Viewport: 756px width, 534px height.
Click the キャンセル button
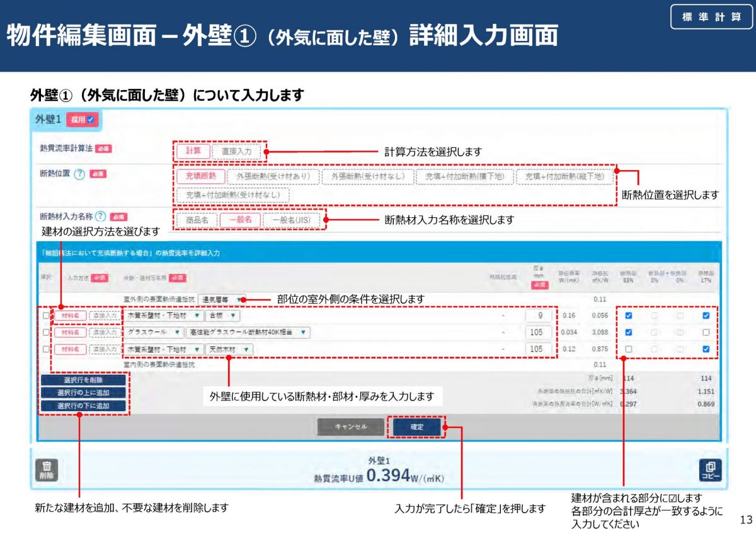pyautogui.click(x=350, y=426)
